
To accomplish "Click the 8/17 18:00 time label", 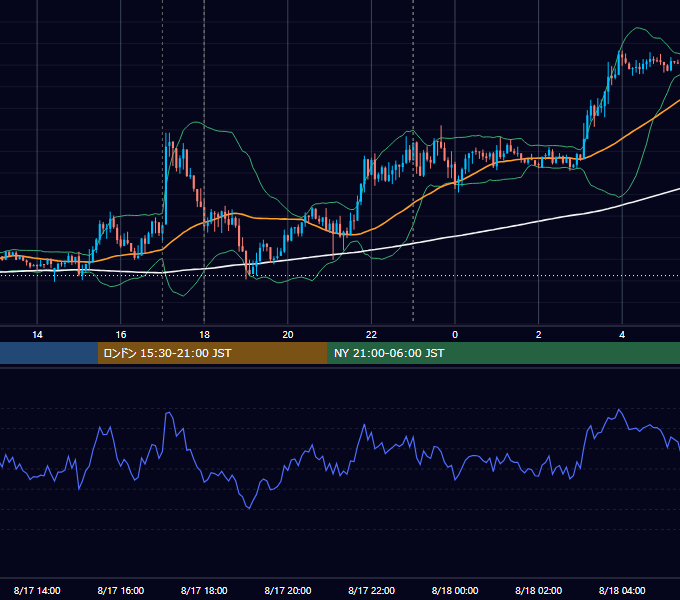I will tap(204, 590).
